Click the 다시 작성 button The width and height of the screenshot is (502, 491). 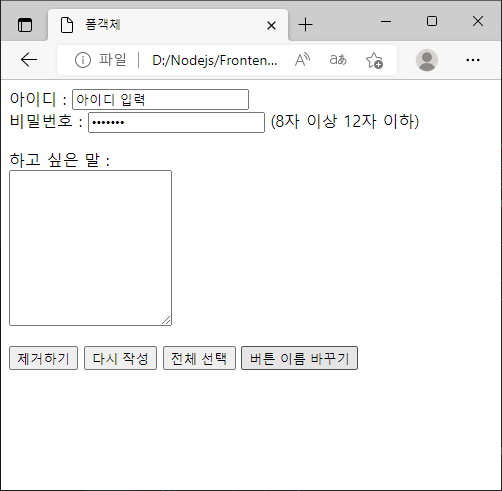[x=120, y=358]
